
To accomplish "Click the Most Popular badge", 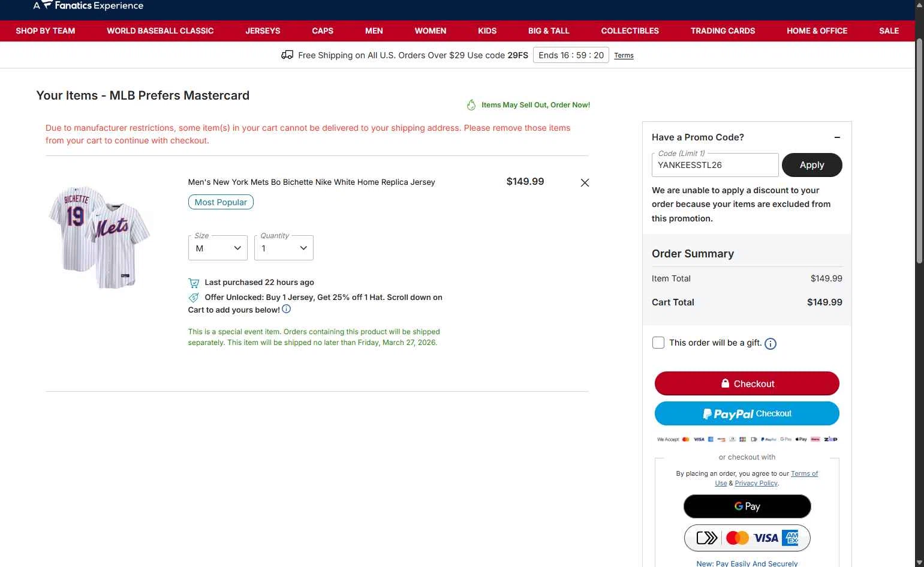I will click(x=221, y=202).
